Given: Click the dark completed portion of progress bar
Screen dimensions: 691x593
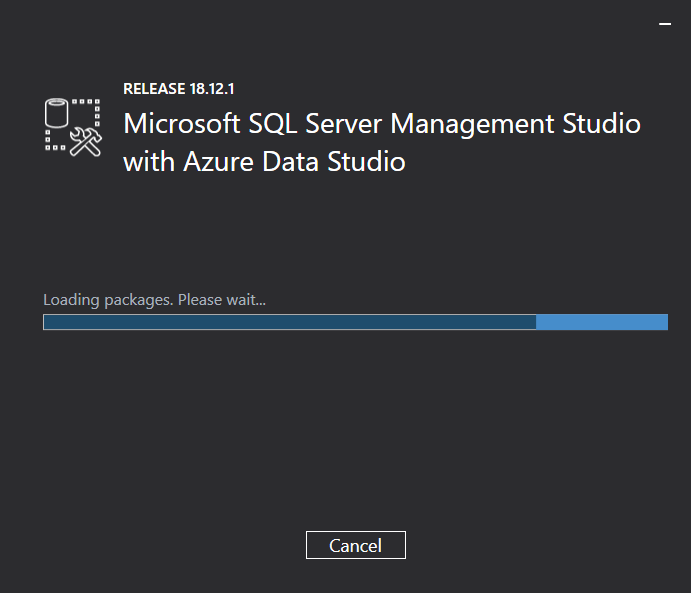Looking at the screenshot, I should pyautogui.click(x=289, y=322).
